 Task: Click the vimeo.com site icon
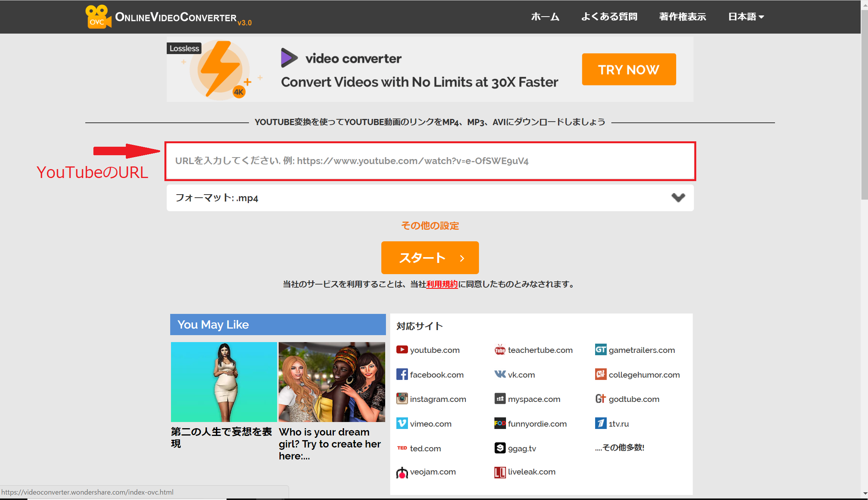[402, 423]
